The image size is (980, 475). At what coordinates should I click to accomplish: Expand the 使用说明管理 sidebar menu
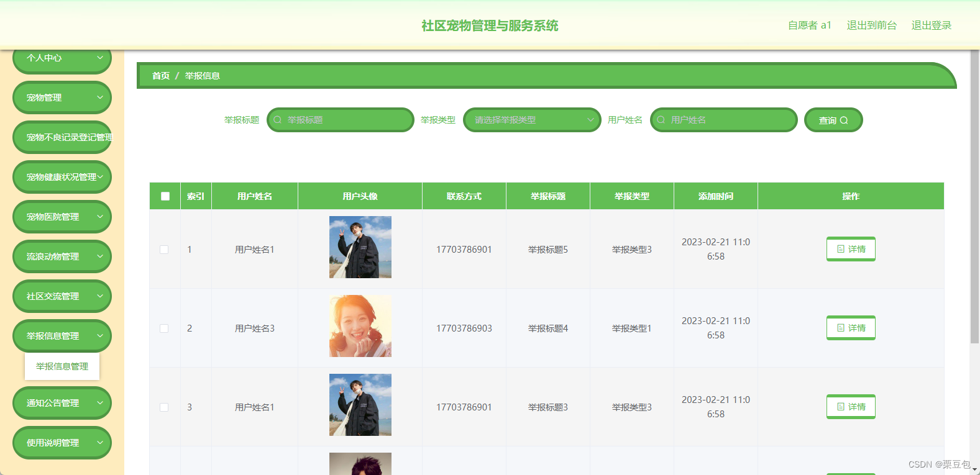[x=62, y=443]
